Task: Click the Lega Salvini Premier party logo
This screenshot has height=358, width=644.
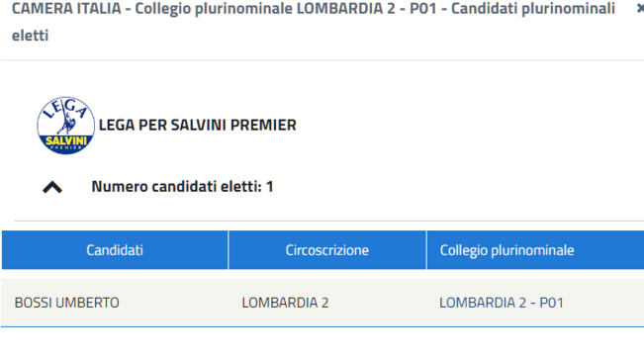Action: [65, 126]
